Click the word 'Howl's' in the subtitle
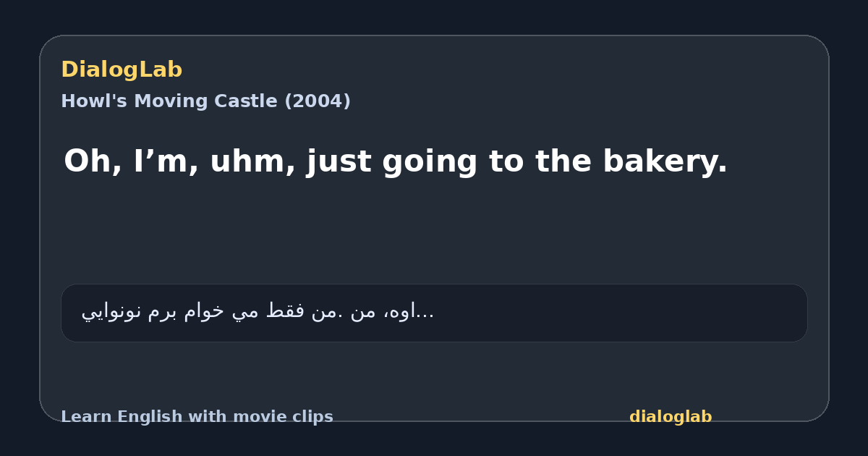 (x=93, y=101)
